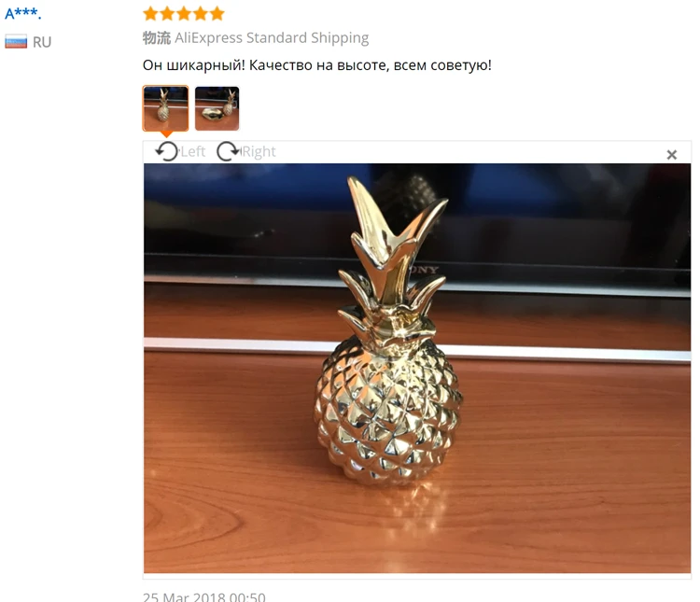Viewport: 700px width, 602px height.
Task: Click the third orange rating star
Action: click(x=184, y=13)
